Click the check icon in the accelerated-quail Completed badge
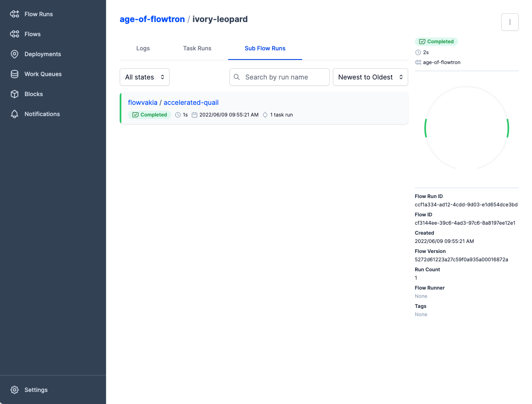This screenshot has width=532, height=404. 135,115
